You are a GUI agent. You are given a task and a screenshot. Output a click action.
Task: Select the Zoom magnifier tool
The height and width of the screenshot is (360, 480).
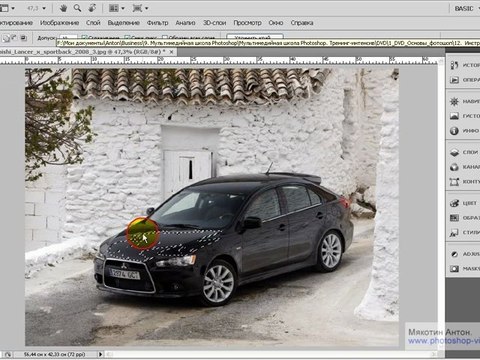click(x=77, y=8)
